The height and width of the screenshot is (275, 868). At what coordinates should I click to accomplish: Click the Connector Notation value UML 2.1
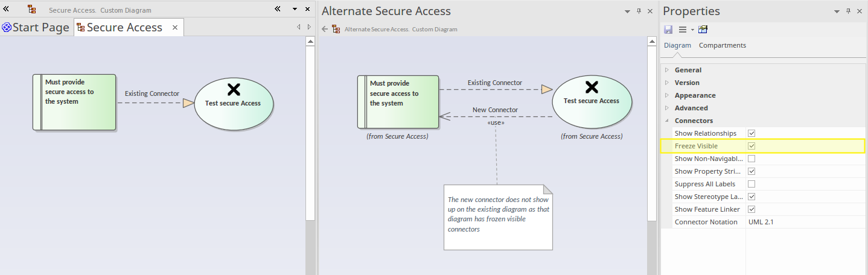(x=761, y=222)
